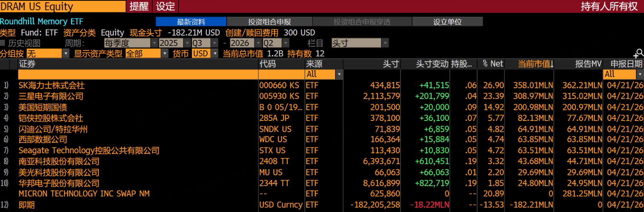The image size is (644, 212).
Task: Switch to the 投资组合申报 tab
Action: click(x=269, y=22)
